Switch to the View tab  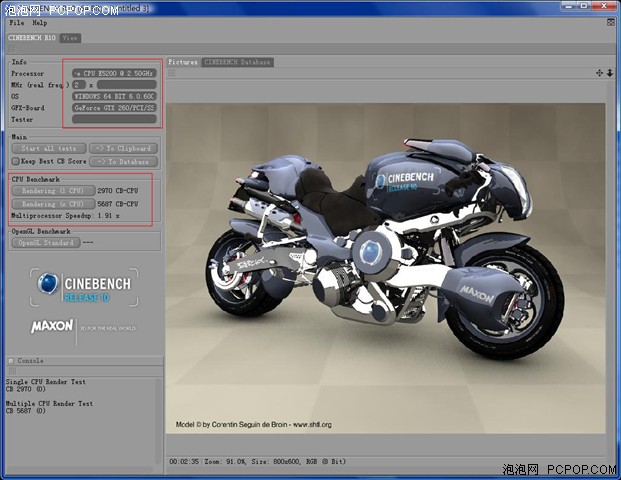(x=70, y=38)
